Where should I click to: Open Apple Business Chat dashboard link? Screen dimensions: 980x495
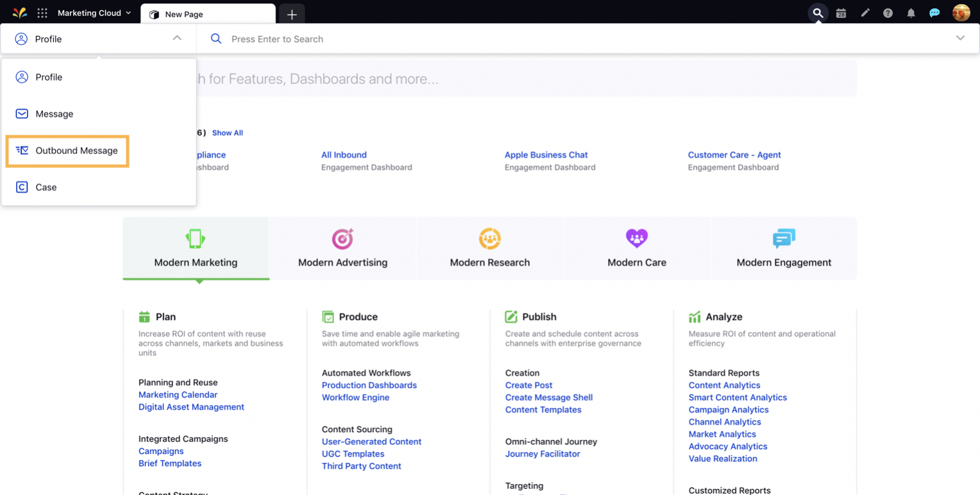(x=546, y=155)
